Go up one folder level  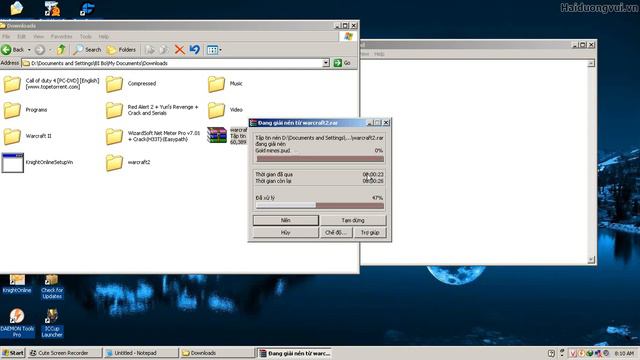[x=61, y=50]
